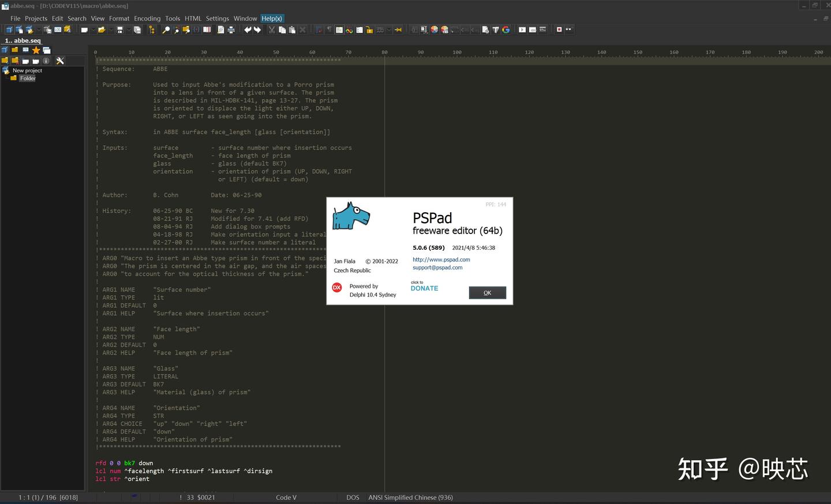Toggle paragraph marks with the ¶ icon
The width and height of the screenshot is (831, 504).
point(330,30)
